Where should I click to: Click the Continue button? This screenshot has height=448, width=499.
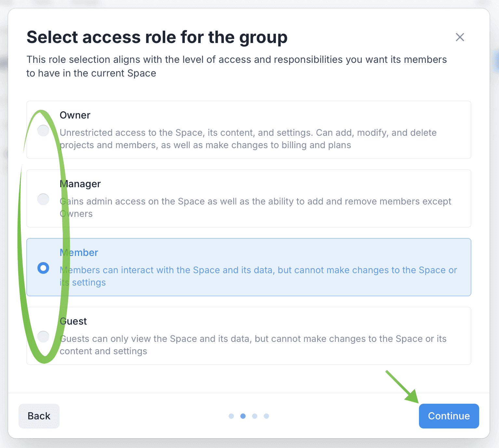tap(449, 416)
